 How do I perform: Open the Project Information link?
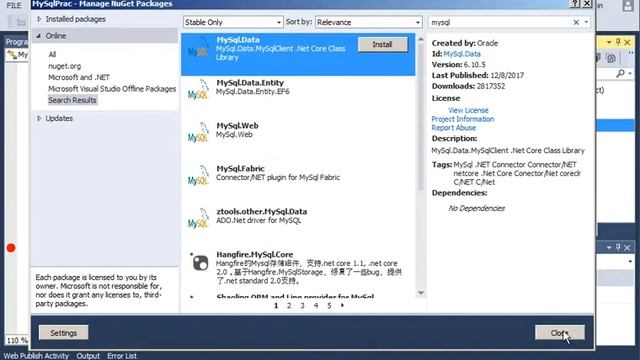462,119
